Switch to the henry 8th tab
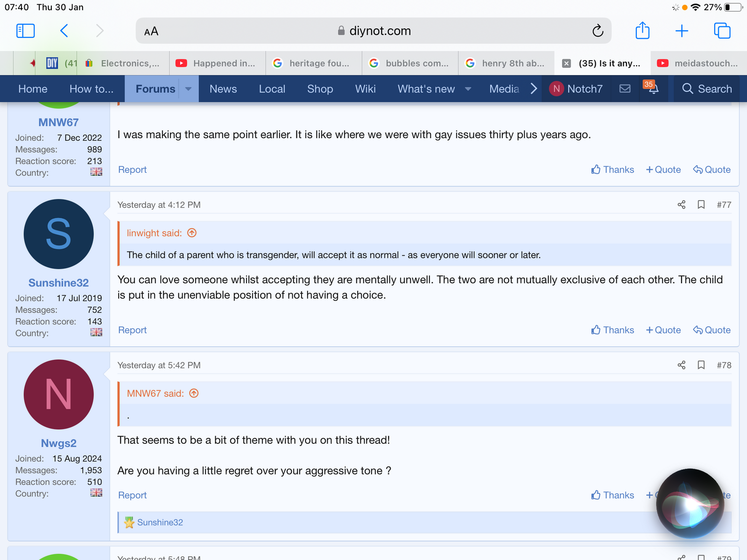 [507, 63]
